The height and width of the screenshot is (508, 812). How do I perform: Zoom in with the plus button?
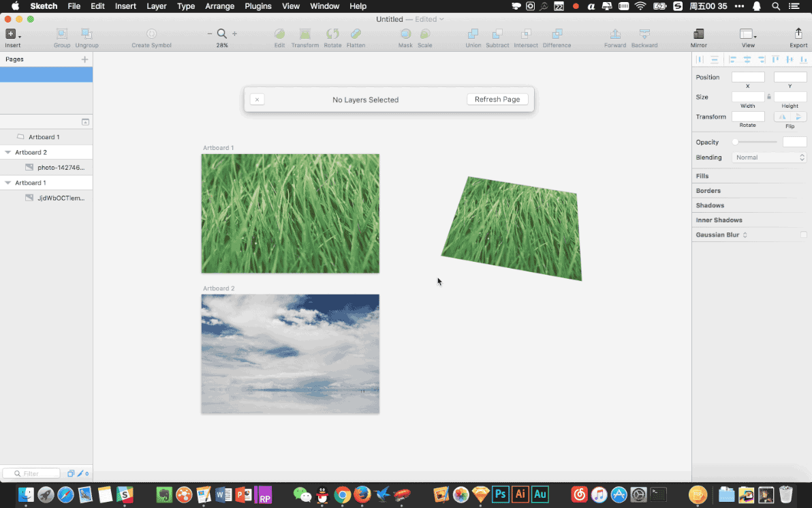point(234,33)
